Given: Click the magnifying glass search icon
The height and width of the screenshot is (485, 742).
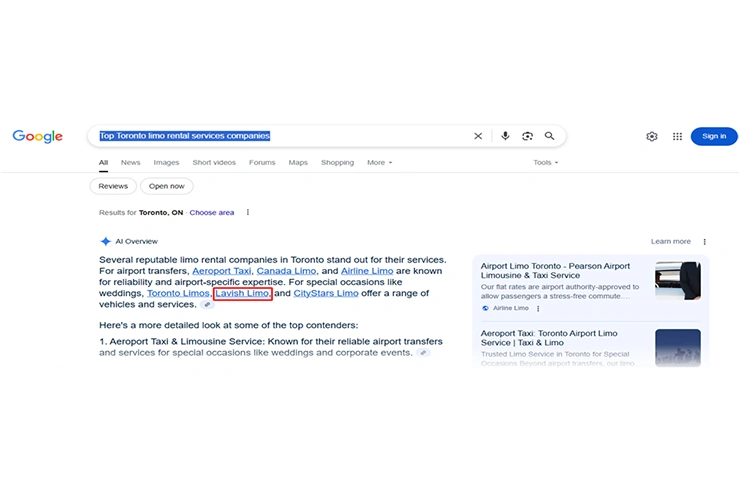Looking at the screenshot, I should click(549, 136).
